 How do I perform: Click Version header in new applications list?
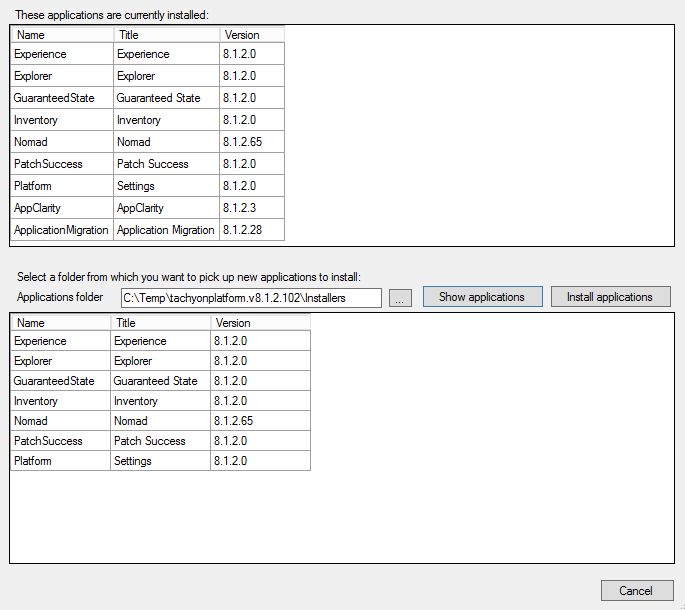coord(260,323)
